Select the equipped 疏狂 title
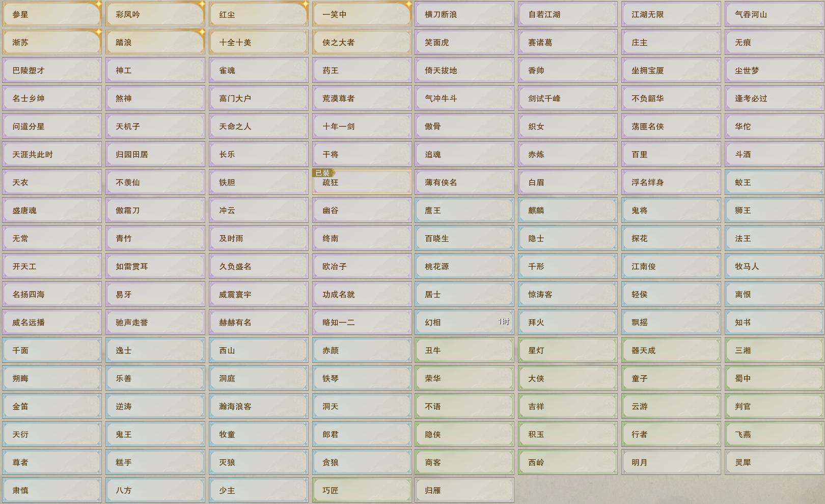Image resolution: width=825 pixels, height=504 pixels. pyautogui.click(x=362, y=182)
